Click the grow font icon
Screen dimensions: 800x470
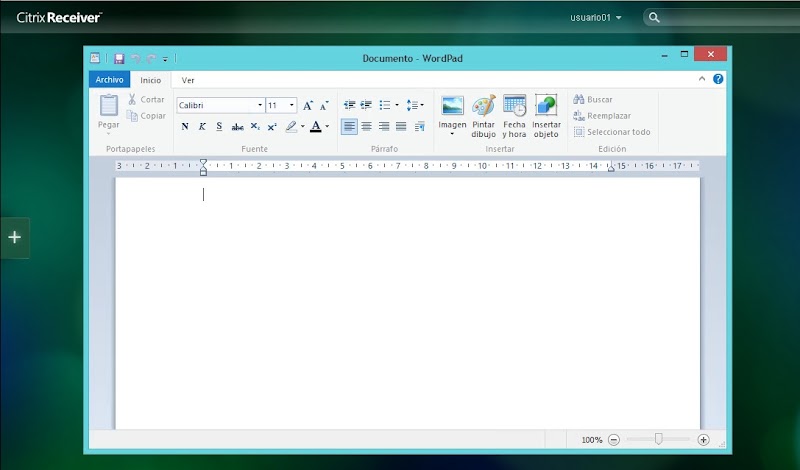(x=308, y=105)
